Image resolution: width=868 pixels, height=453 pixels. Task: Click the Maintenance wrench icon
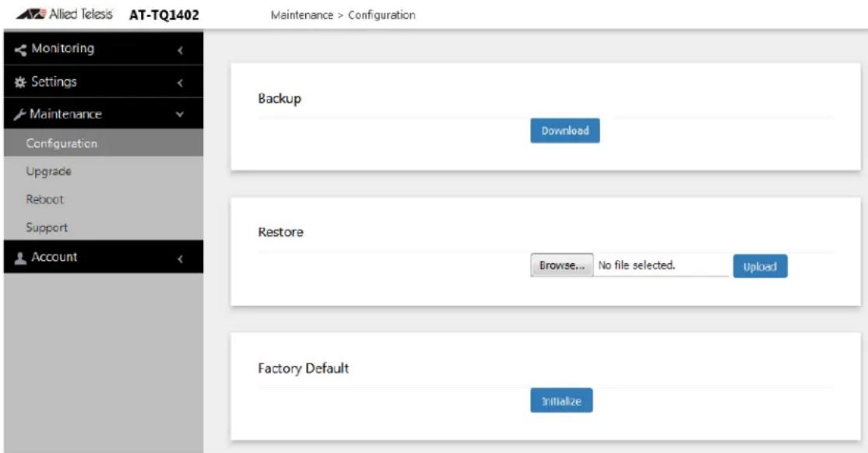coord(20,114)
